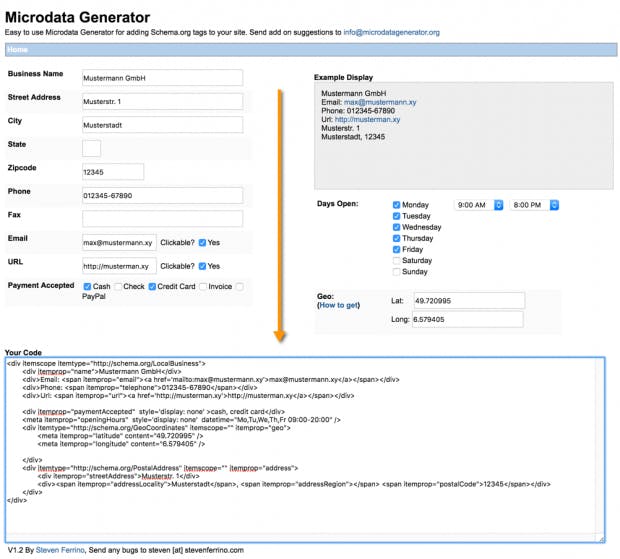620x559 pixels.
Task: Click the Phone number input field
Action: pyautogui.click(x=162, y=195)
